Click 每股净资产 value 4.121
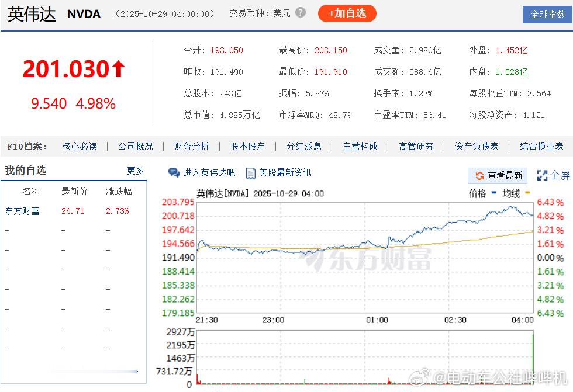573x392 pixels. [533, 115]
